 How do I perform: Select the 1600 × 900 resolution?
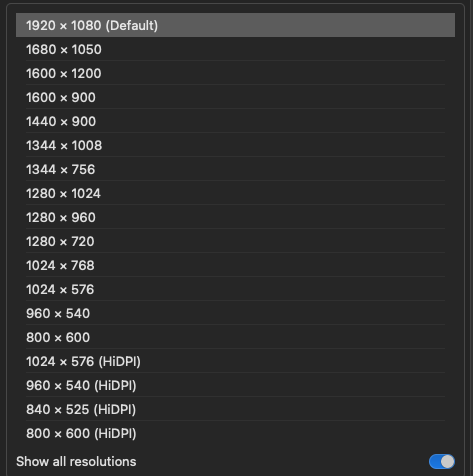point(235,97)
